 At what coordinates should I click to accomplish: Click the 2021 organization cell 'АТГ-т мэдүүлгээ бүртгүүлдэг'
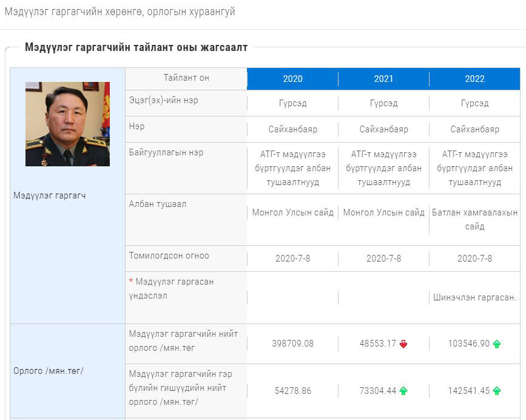(x=383, y=168)
